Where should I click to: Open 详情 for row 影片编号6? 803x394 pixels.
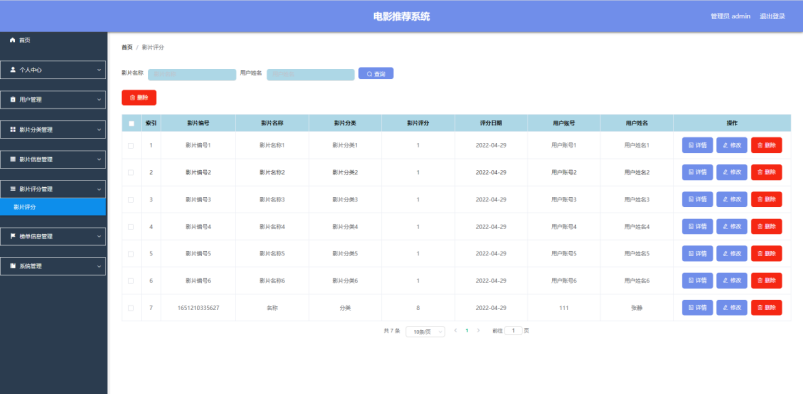pyautogui.click(x=698, y=280)
